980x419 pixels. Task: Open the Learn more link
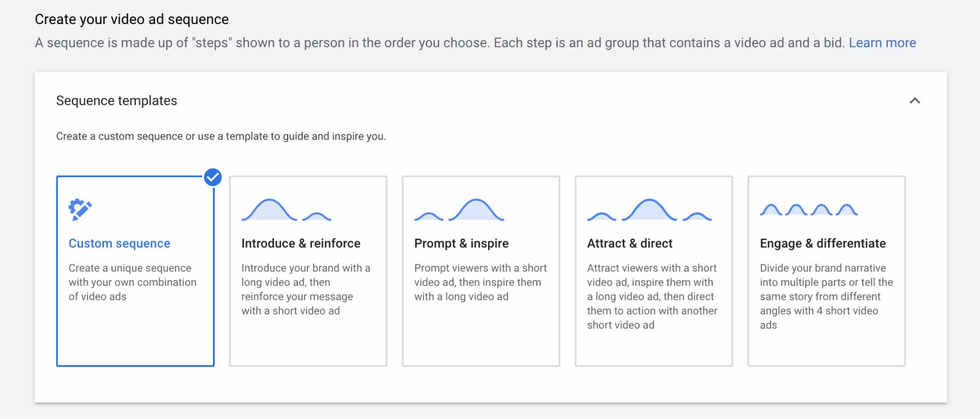(882, 43)
